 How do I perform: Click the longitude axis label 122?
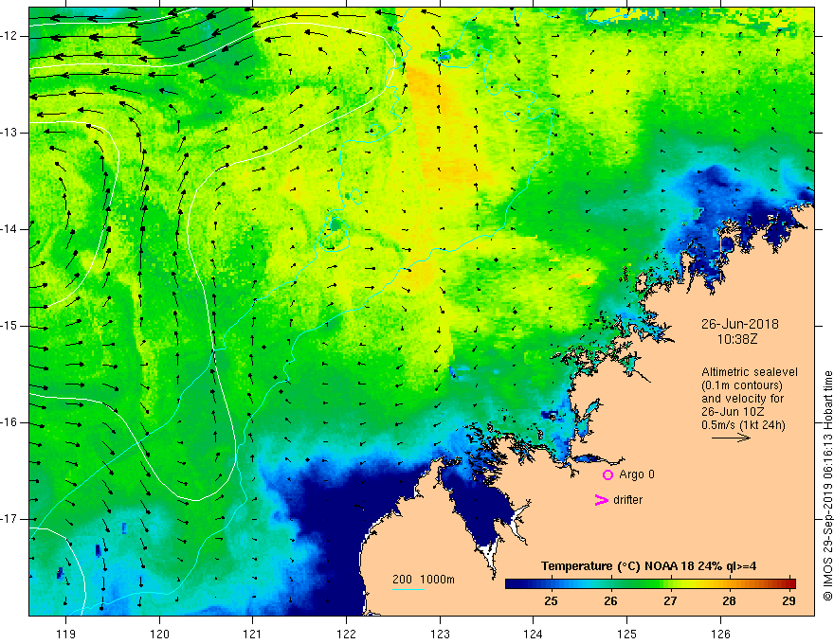346,634
